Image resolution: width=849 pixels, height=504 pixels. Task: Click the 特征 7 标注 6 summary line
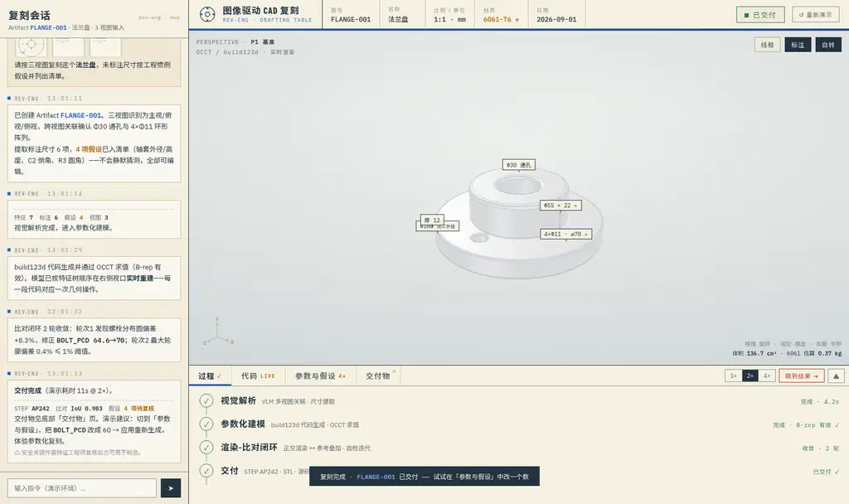(61, 217)
